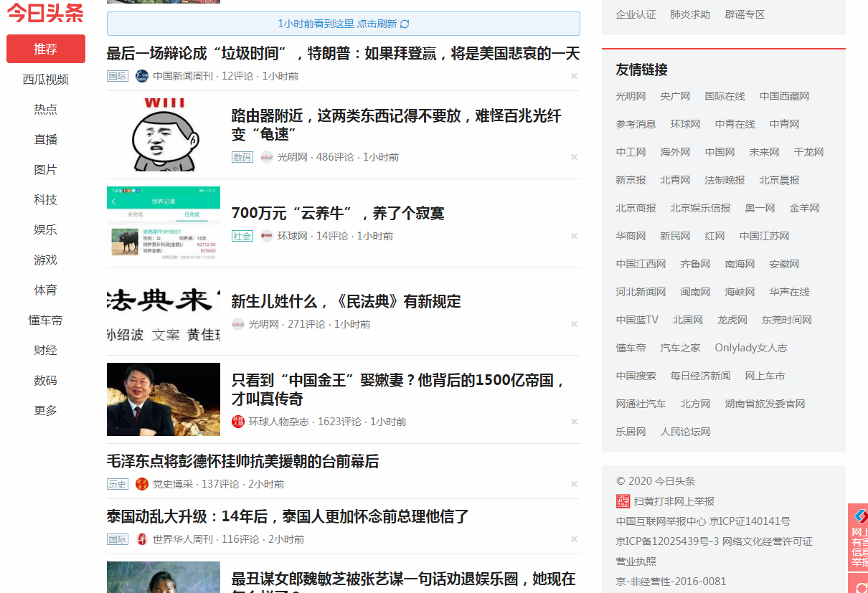Open 环球人物杂志 source avatar
The image size is (868, 593).
[238, 422]
